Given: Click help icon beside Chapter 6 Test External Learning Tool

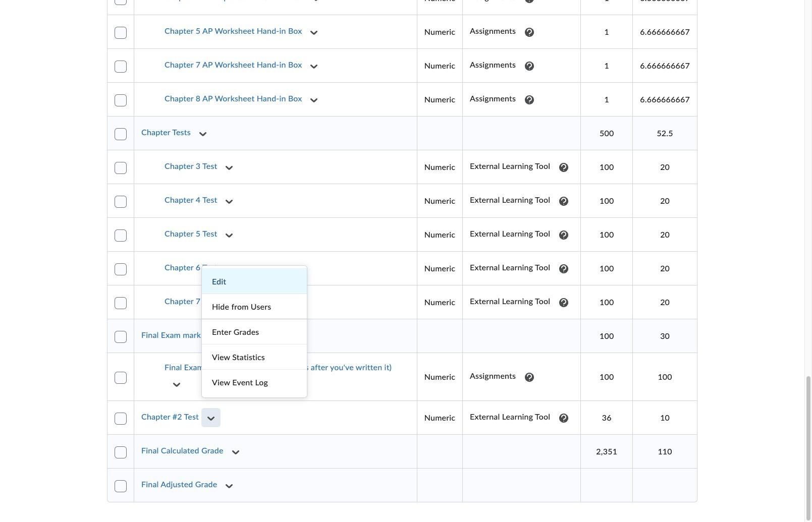Looking at the screenshot, I should click(x=564, y=269).
